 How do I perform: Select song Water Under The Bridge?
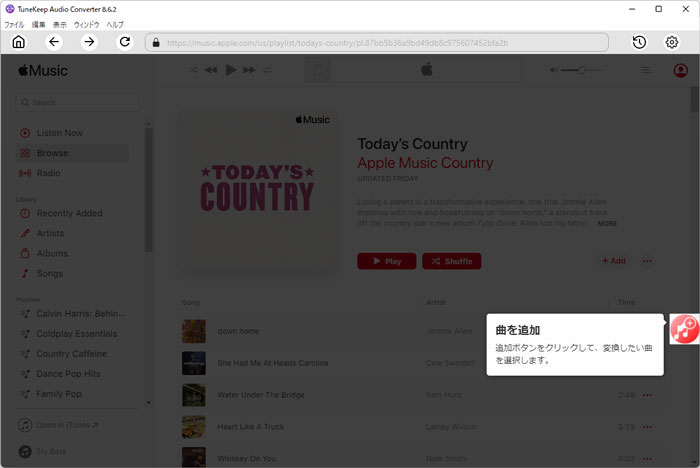click(x=261, y=395)
